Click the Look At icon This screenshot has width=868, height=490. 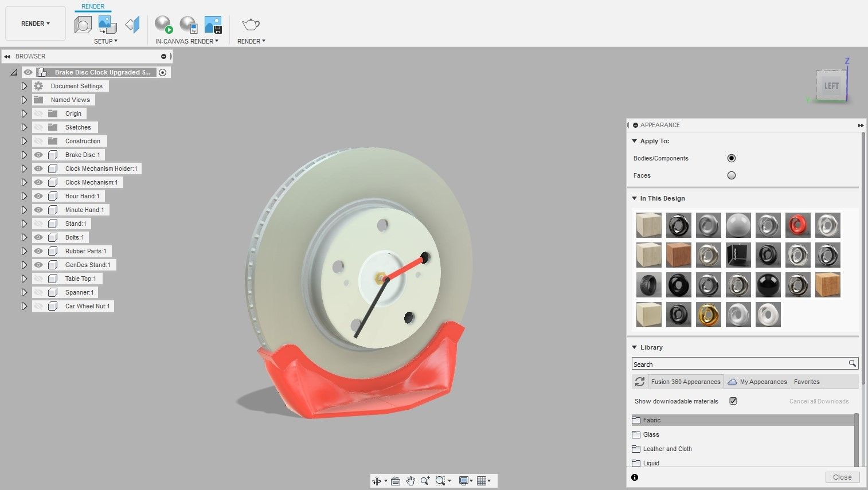[x=396, y=481]
